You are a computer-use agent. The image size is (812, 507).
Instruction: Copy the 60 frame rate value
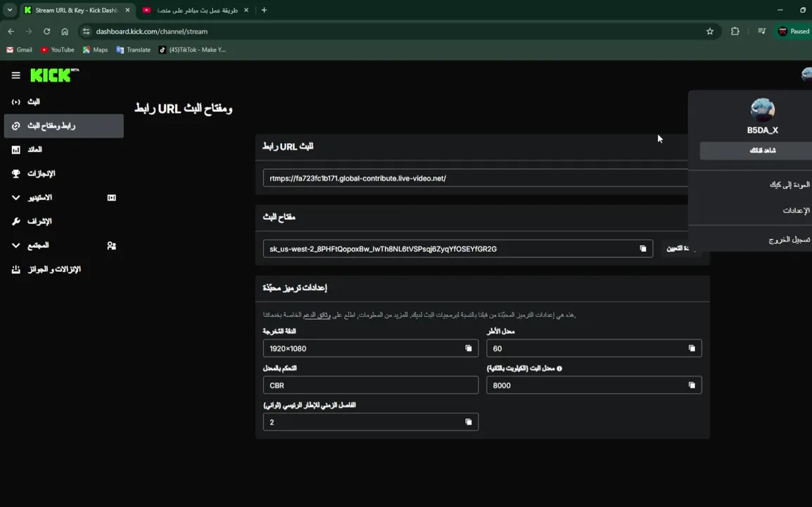click(x=692, y=349)
